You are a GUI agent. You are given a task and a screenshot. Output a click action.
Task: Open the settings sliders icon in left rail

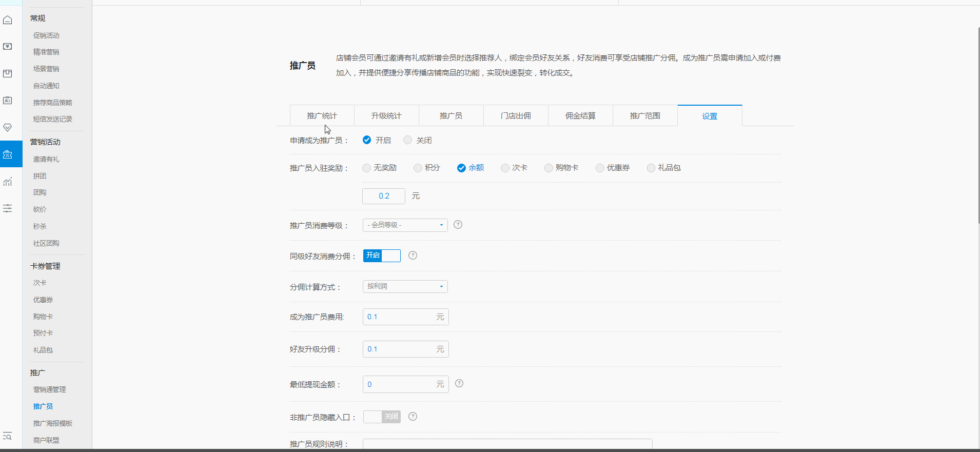point(8,208)
